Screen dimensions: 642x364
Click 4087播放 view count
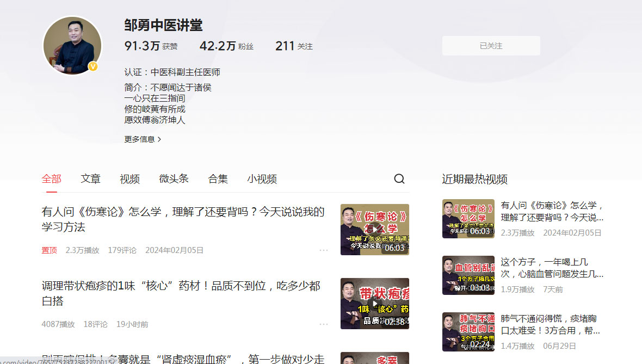[58, 324]
